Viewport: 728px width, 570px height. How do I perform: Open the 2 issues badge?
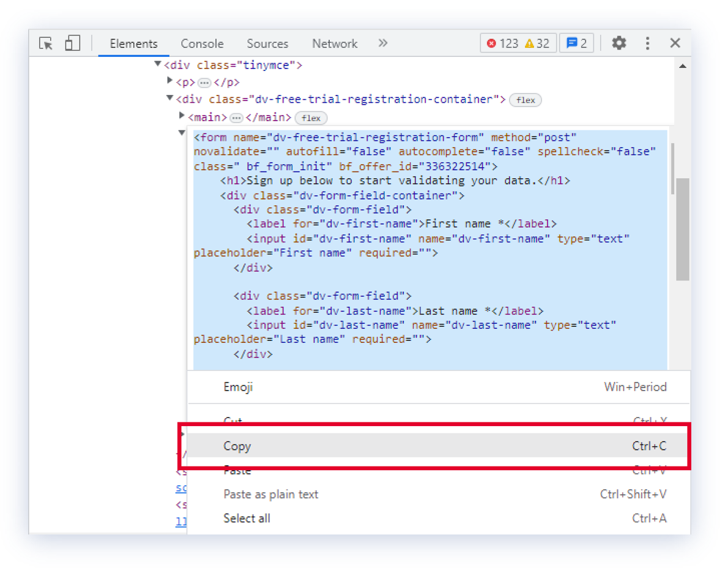(x=576, y=43)
